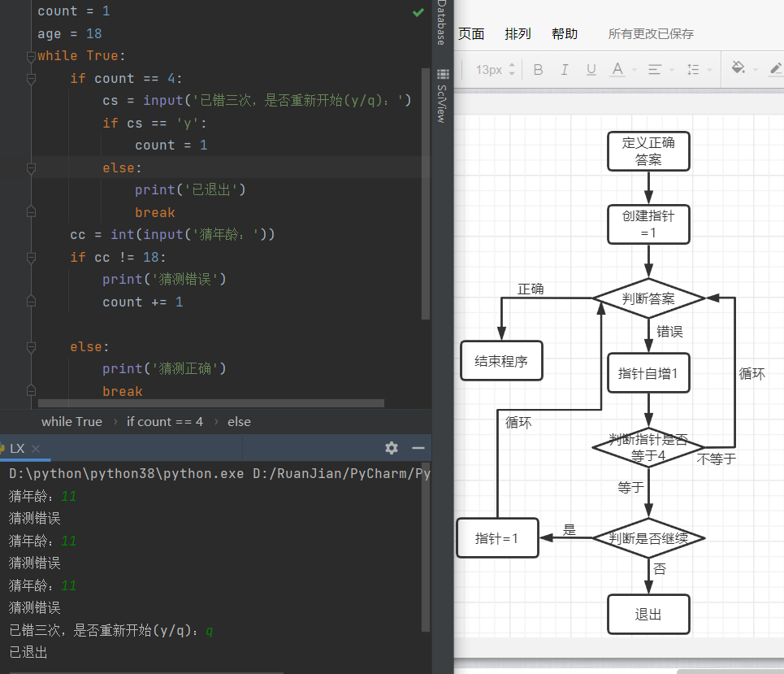Toggle underline text formatting

[591, 70]
